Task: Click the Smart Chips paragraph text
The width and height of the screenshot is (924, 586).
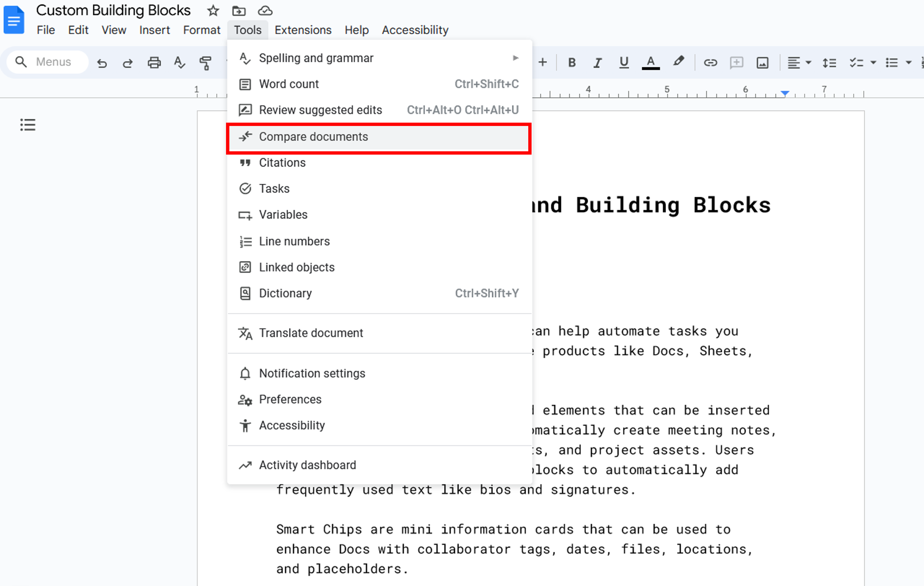Action: (x=514, y=549)
